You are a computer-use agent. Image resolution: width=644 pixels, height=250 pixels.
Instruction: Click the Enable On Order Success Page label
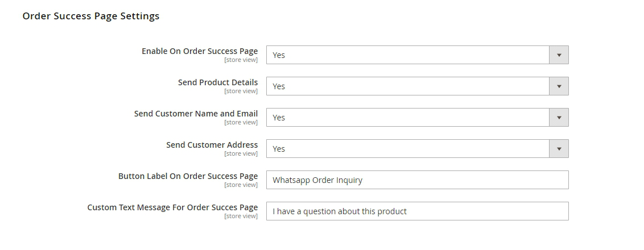(x=200, y=51)
